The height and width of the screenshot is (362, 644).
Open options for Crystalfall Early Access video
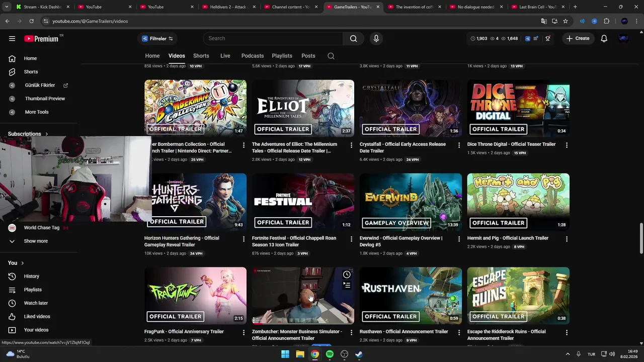[x=459, y=145]
